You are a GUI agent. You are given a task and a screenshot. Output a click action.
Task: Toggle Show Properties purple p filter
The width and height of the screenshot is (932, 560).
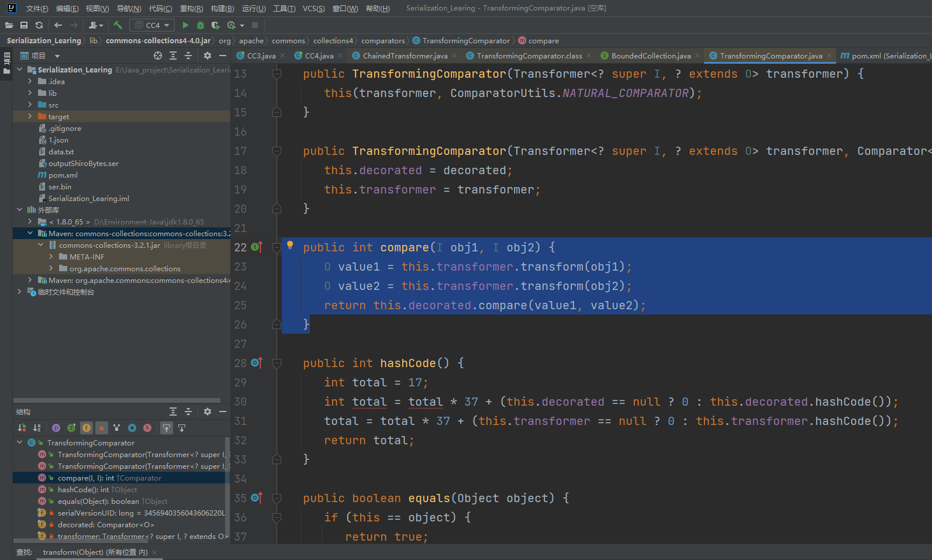click(56, 428)
